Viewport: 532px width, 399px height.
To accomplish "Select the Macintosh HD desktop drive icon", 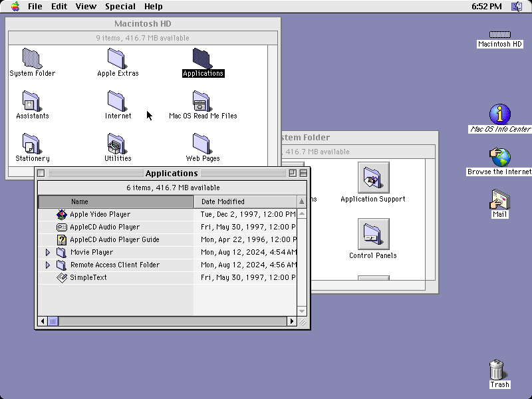I will [500, 35].
